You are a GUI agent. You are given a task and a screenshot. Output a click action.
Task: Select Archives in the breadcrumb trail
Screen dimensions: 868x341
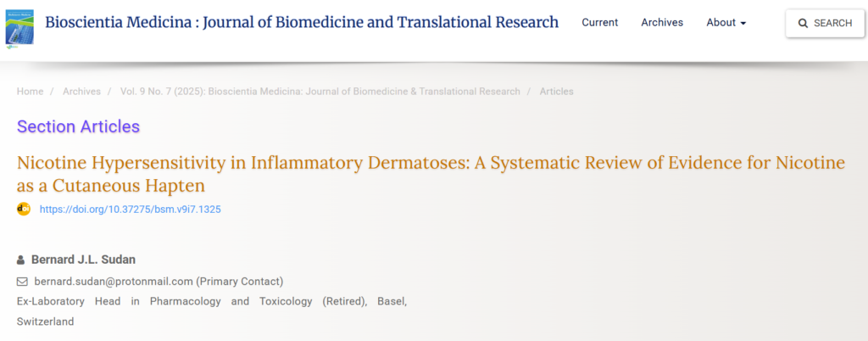(x=81, y=92)
